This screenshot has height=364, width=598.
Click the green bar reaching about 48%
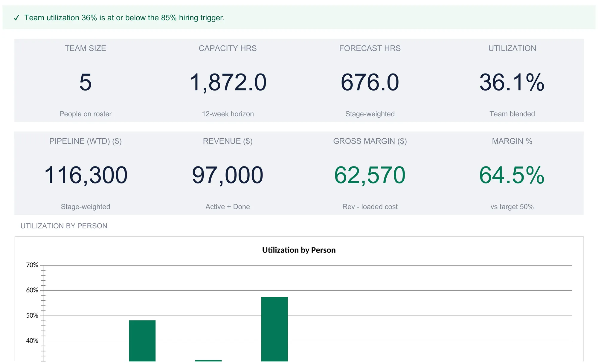(x=142, y=341)
